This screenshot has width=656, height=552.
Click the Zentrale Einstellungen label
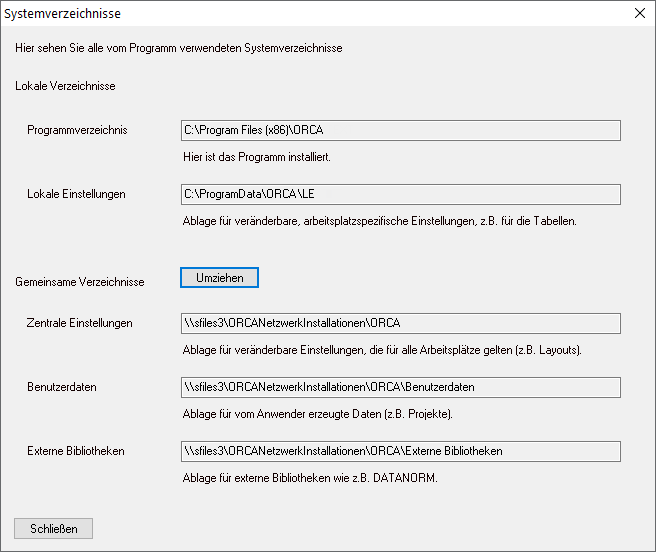[x=79, y=323]
